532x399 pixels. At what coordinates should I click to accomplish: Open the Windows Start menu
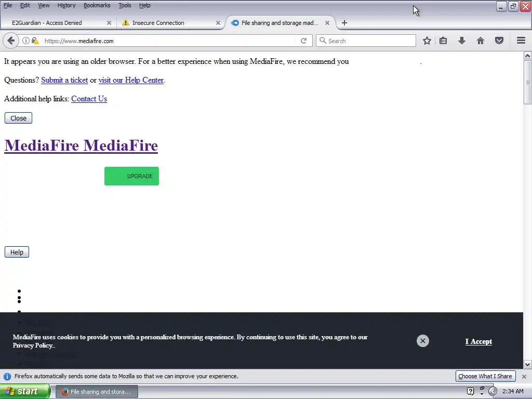pos(25,391)
